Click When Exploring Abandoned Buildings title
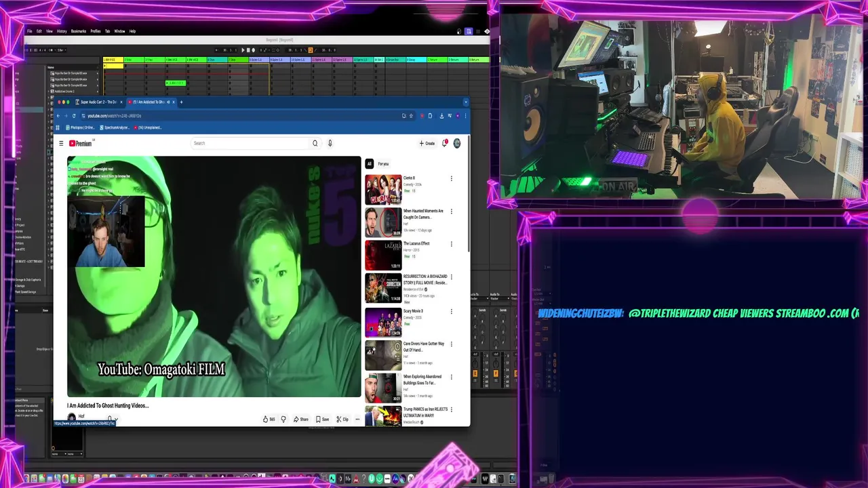This screenshot has width=868, height=488. click(x=422, y=380)
